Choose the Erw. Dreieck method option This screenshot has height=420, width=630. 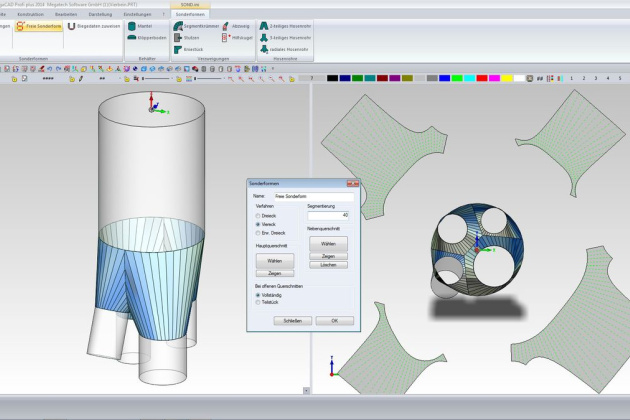(x=259, y=232)
